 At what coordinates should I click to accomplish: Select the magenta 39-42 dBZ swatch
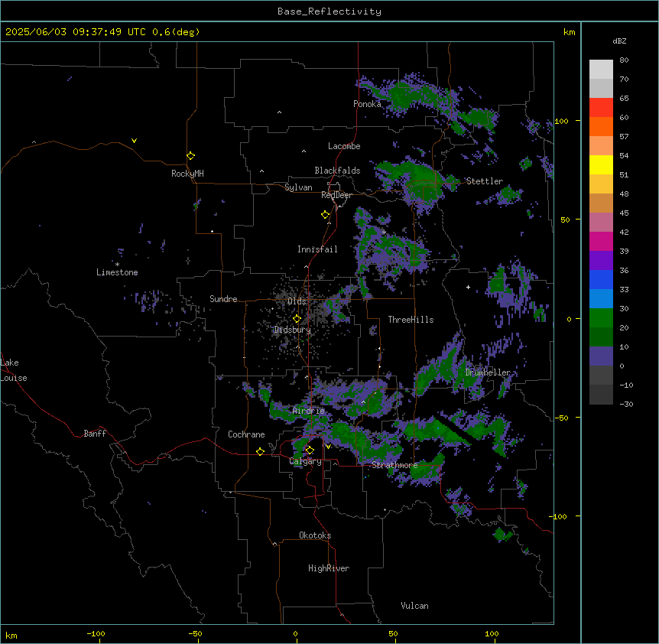pyautogui.click(x=601, y=241)
